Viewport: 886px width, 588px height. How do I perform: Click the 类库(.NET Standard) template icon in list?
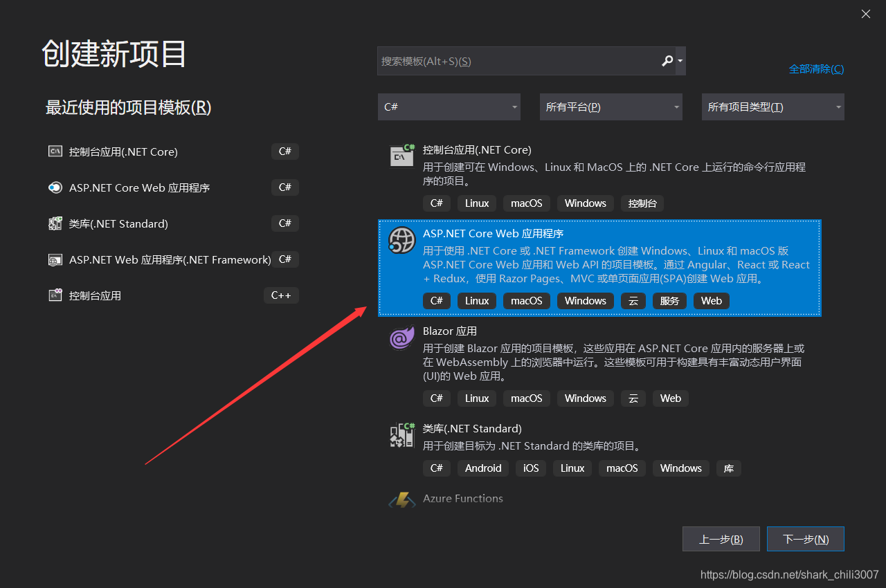point(402,435)
